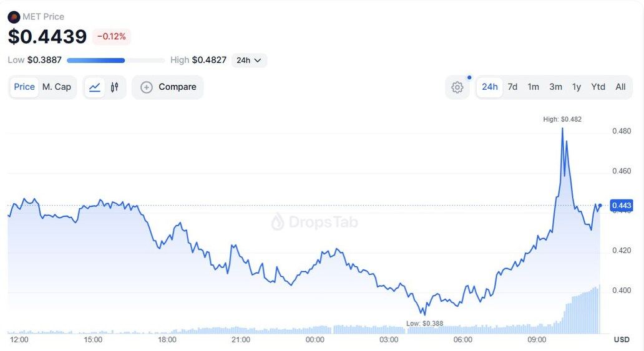The image size is (644, 351).
Task: Toggle chart to Price view
Action: [x=24, y=87]
